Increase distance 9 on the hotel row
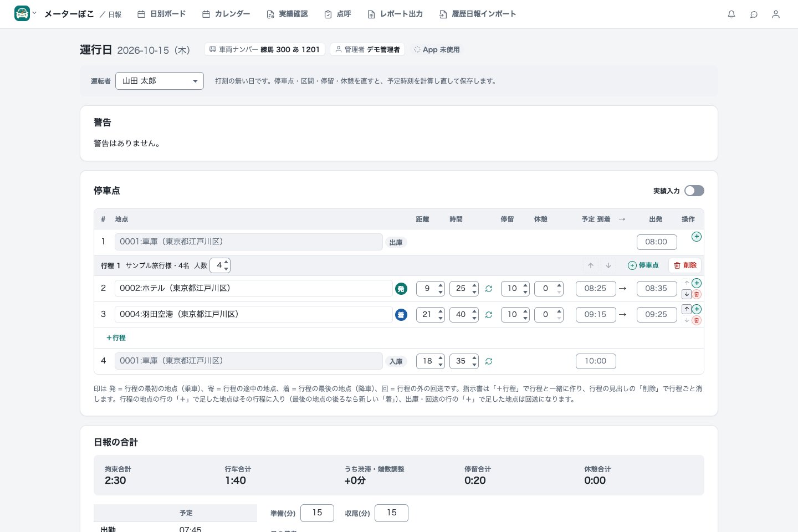Screen dimensions: 798x532 click(441, 285)
